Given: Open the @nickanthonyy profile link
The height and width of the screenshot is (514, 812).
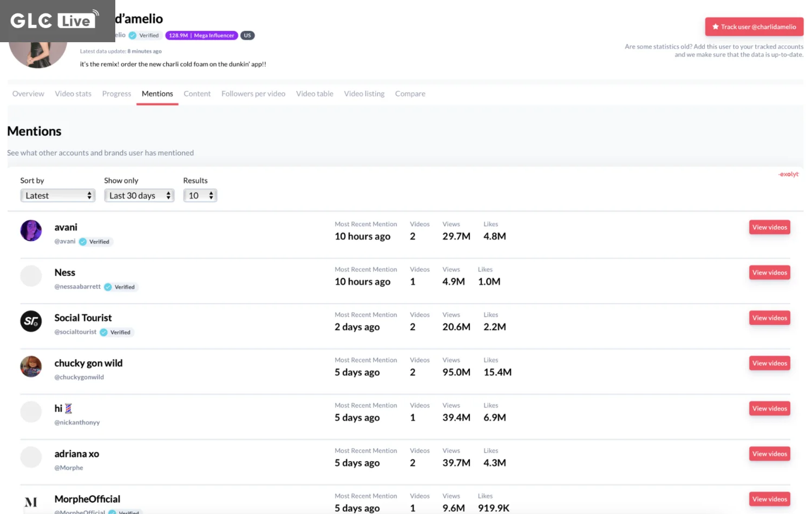Looking at the screenshot, I should 77,423.
